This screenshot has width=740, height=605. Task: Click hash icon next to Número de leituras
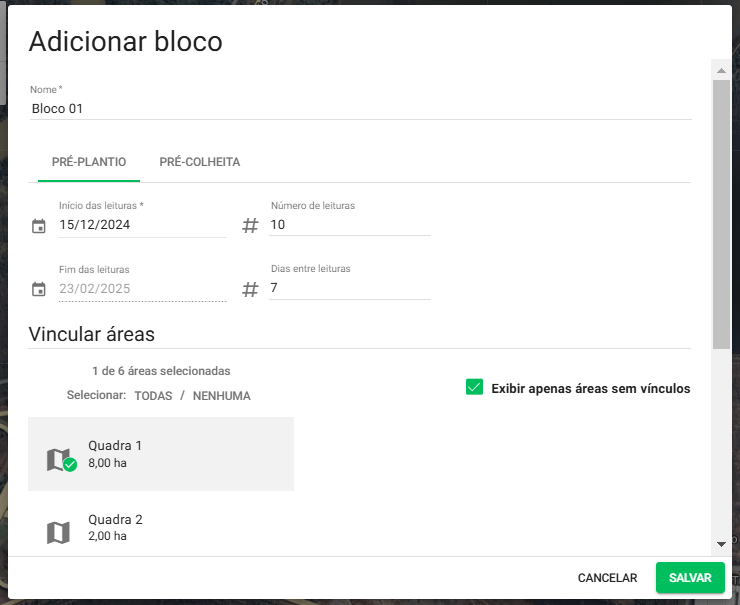(250, 226)
